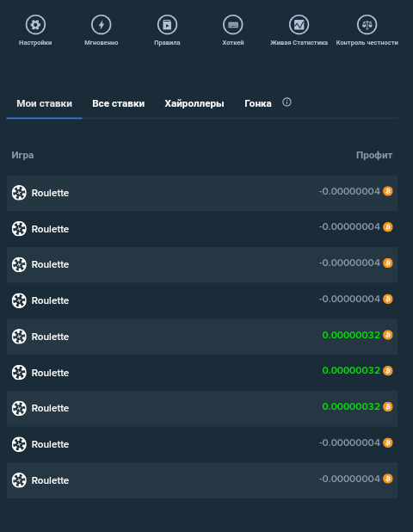Click the Roulette wheel icon in the eighth bet row
The height and width of the screenshot is (532, 413).
19,444
